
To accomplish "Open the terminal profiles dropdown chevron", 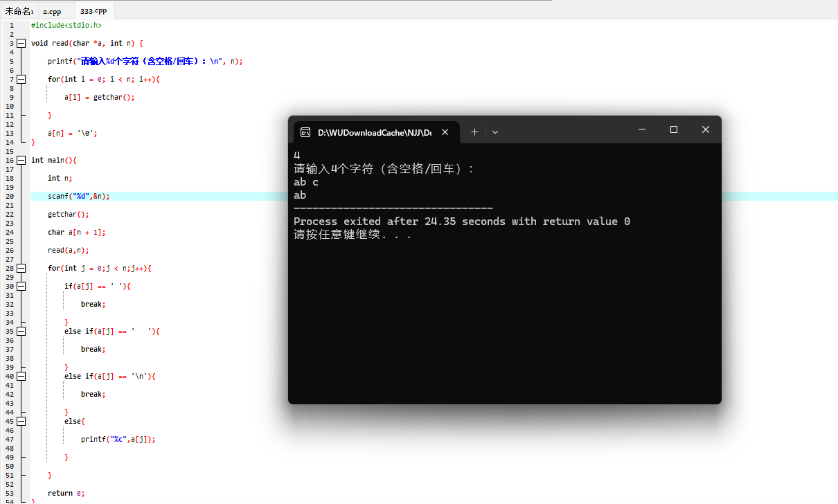I will click(495, 132).
